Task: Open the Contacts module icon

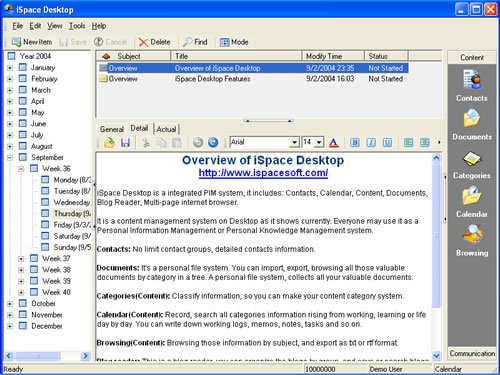Action: coord(472,85)
